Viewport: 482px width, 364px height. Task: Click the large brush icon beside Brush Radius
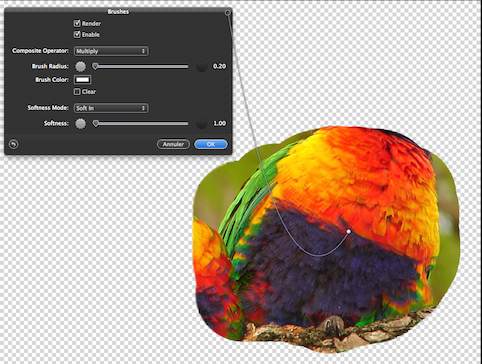201,67
